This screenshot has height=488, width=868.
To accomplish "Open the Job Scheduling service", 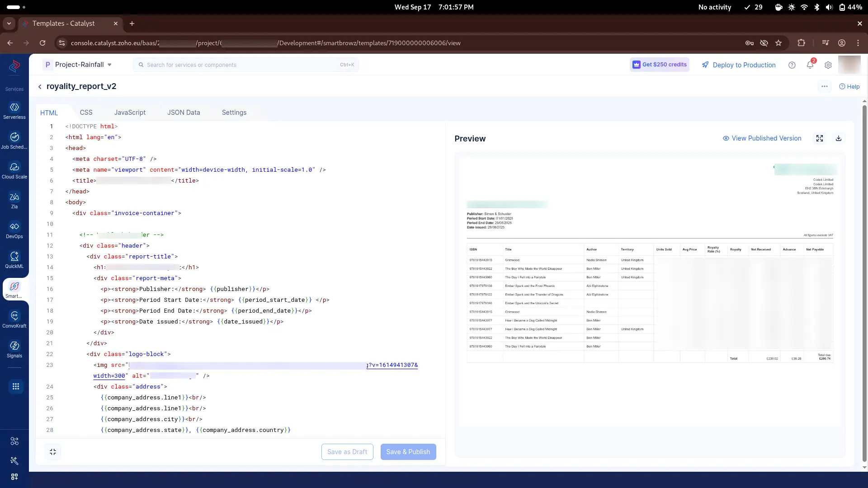I will tap(14, 140).
